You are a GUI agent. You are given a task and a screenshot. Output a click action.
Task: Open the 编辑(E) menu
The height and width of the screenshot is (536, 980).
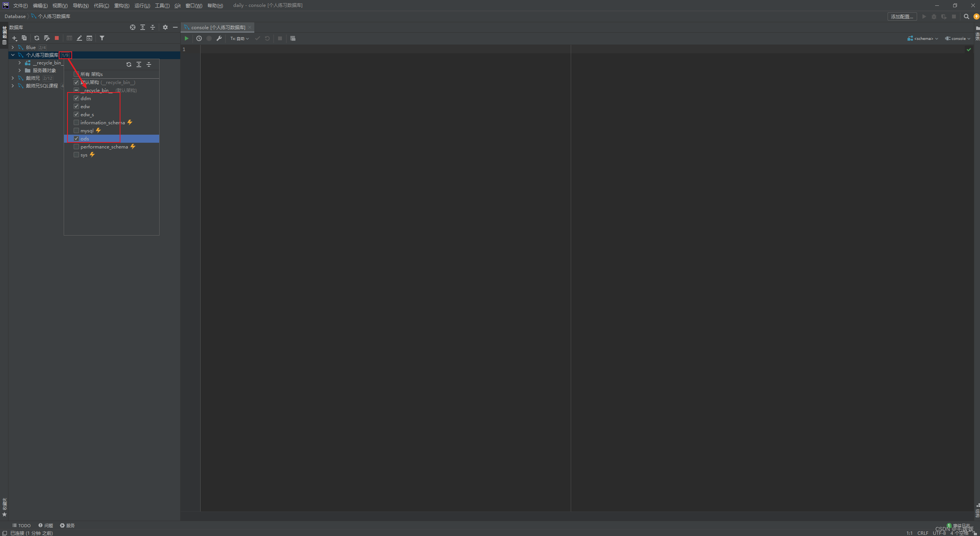40,5
